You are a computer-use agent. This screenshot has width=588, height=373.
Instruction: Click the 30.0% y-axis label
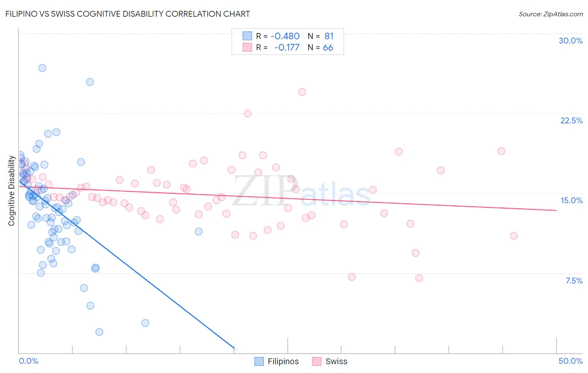[570, 41]
